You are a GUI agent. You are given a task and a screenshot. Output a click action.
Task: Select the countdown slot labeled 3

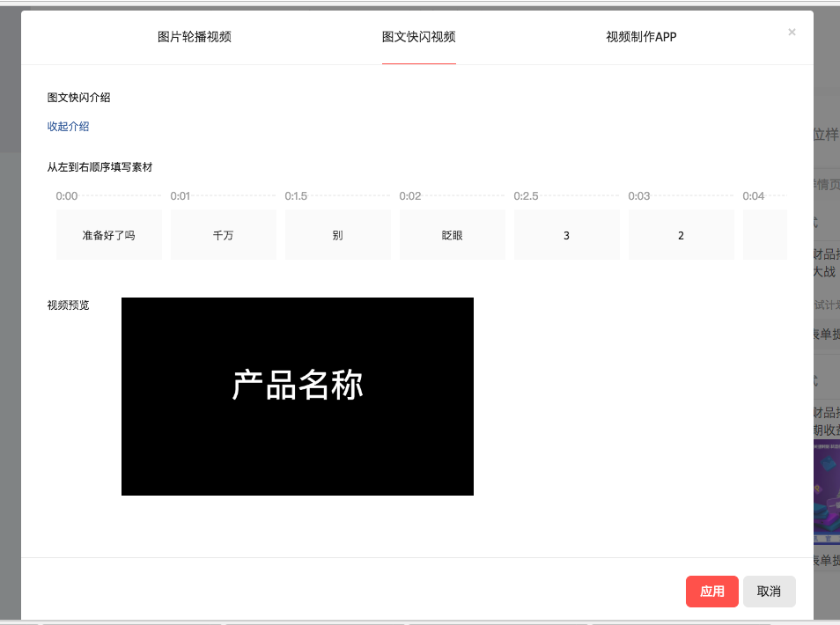tap(566, 235)
